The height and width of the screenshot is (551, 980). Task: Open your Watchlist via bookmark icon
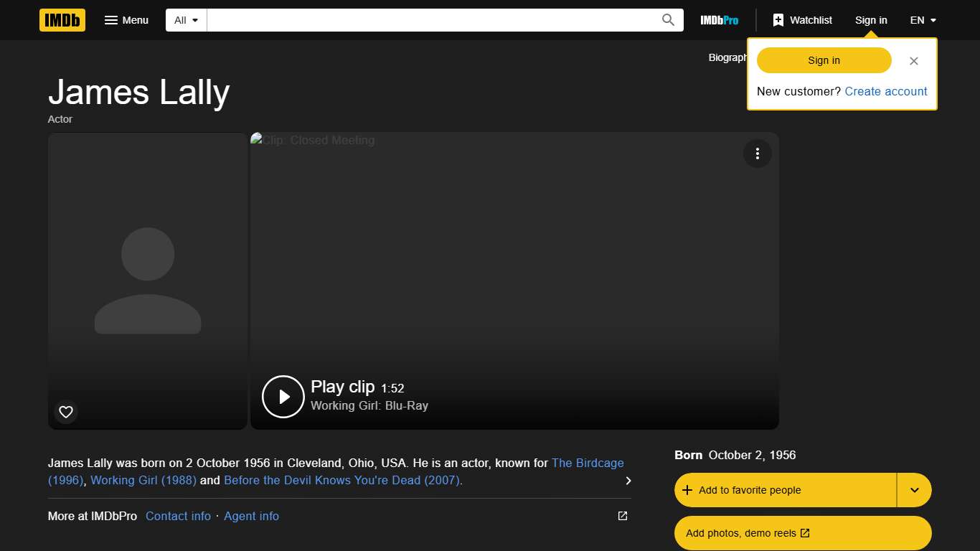(779, 20)
